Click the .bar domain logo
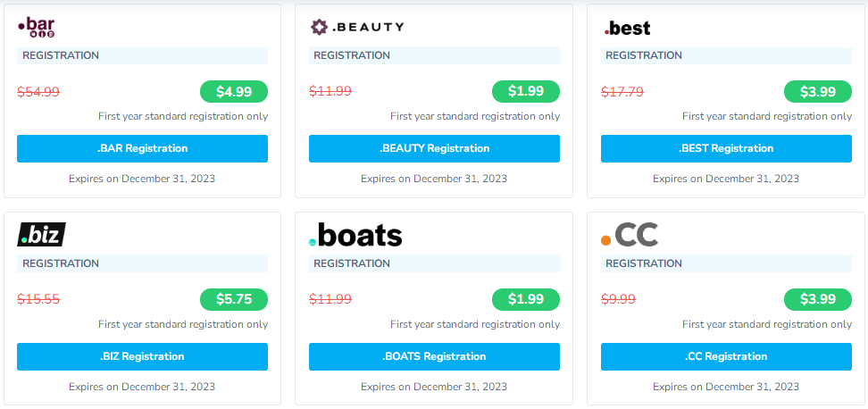Image resolution: width=868 pixels, height=409 pixels. pos(37,29)
